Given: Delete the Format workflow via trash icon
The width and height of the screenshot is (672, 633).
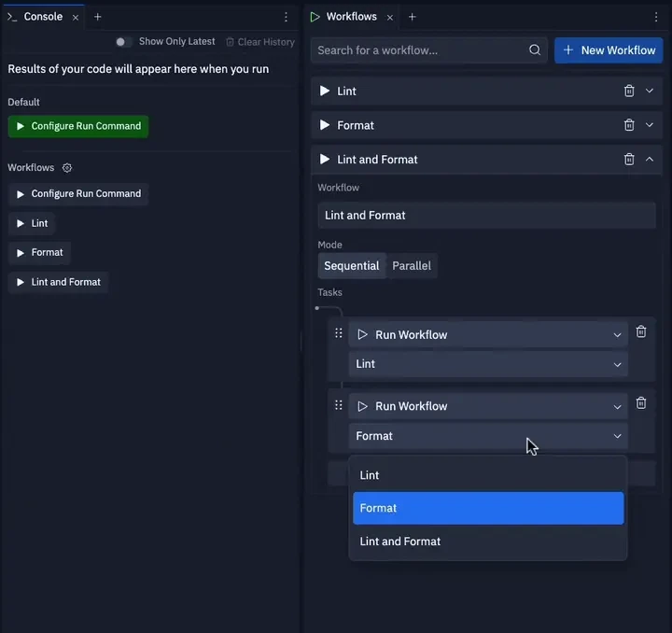Looking at the screenshot, I should coord(629,125).
